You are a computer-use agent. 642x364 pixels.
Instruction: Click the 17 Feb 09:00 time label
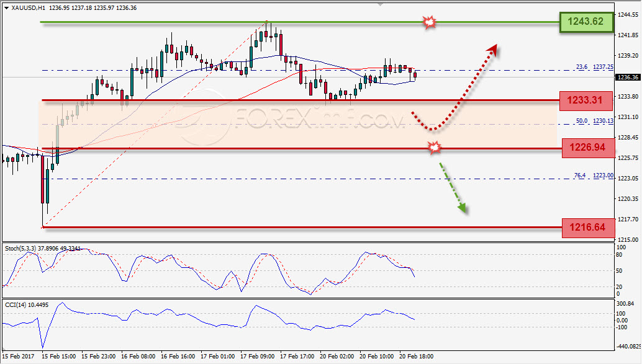click(x=258, y=356)
